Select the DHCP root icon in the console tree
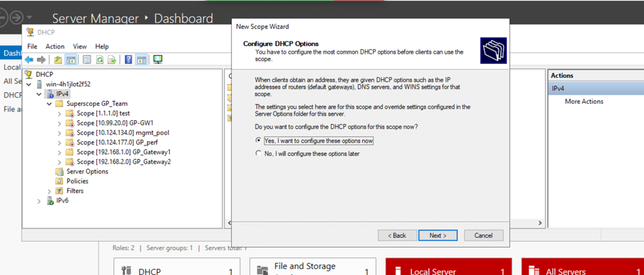644x275 pixels. click(29, 74)
